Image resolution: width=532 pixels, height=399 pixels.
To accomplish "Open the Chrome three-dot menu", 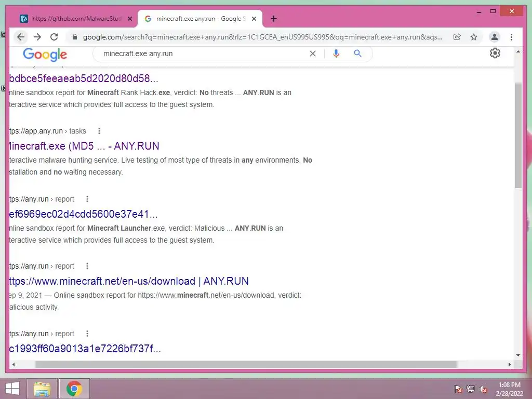I will pyautogui.click(x=511, y=37).
